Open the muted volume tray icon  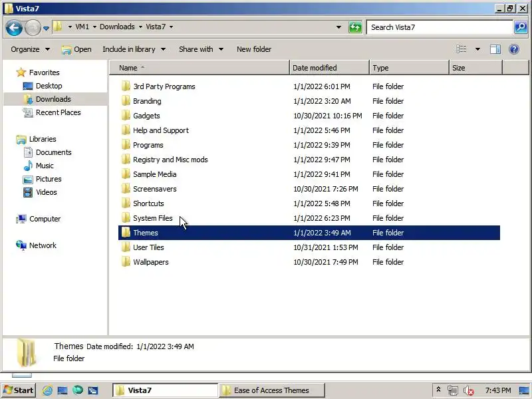point(469,390)
